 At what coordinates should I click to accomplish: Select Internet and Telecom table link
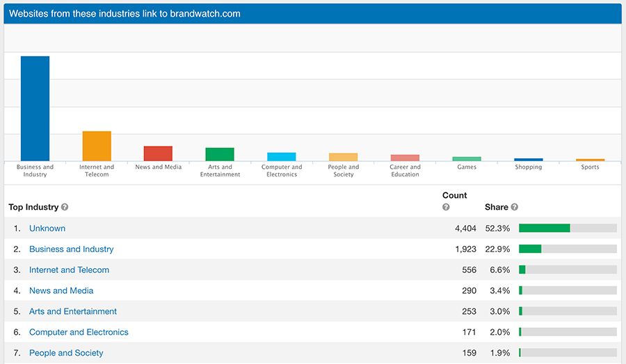(69, 270)
